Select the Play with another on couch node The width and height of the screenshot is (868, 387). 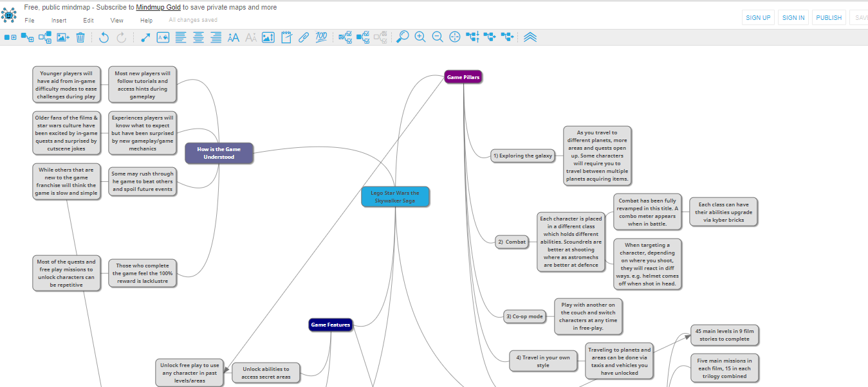[589, 316]
